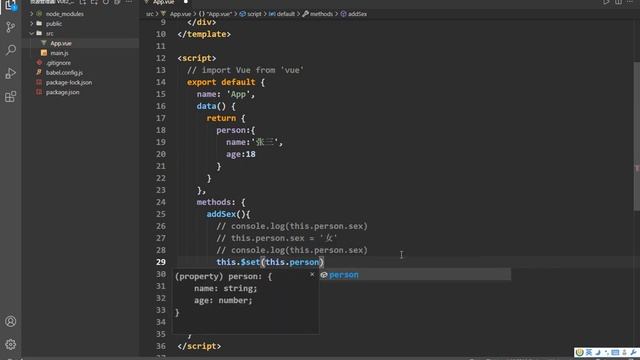Open the Run and Debug view

coord(11,73)
